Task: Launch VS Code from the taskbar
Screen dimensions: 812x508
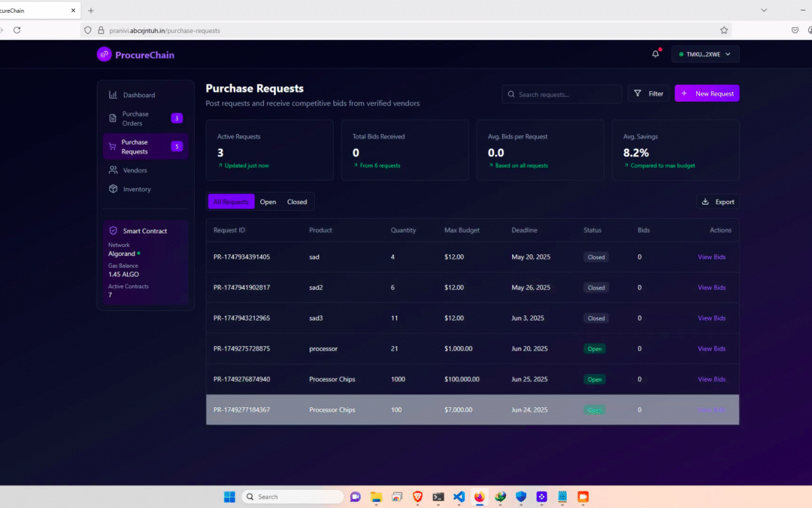Action: 459,497
